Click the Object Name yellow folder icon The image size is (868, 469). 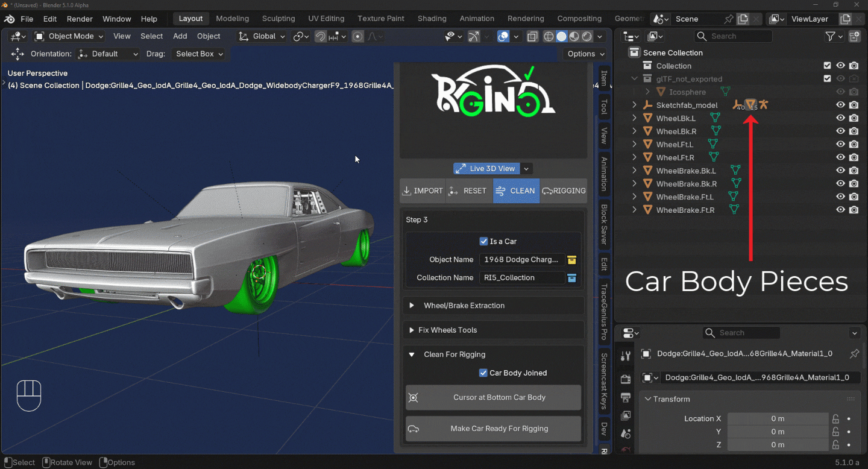point(572,260)
